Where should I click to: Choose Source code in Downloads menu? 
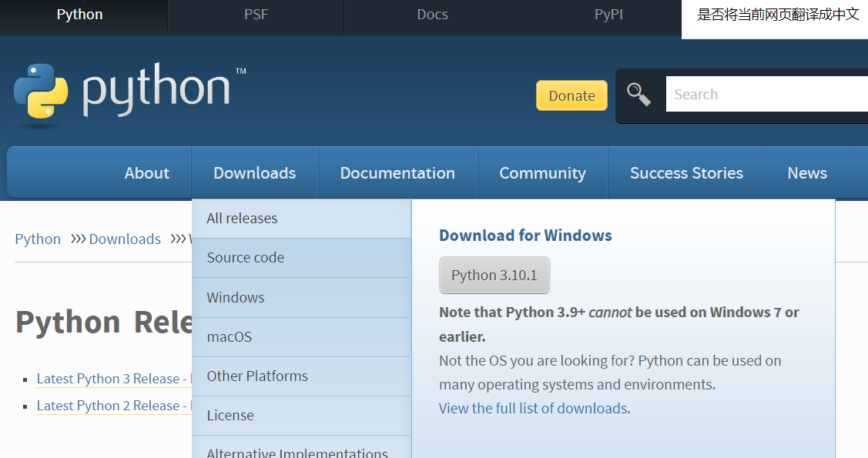tap(245, 258)
